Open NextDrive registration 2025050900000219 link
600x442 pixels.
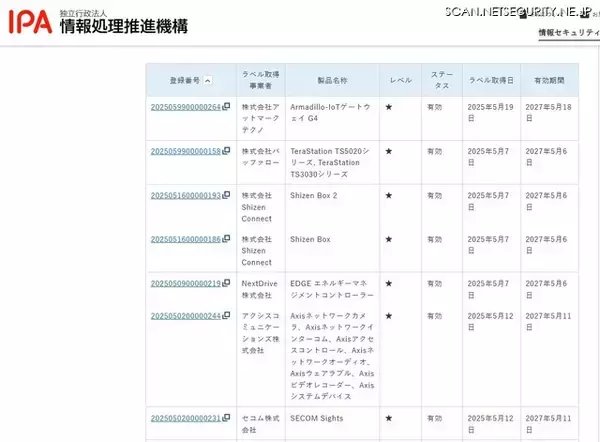185,284
